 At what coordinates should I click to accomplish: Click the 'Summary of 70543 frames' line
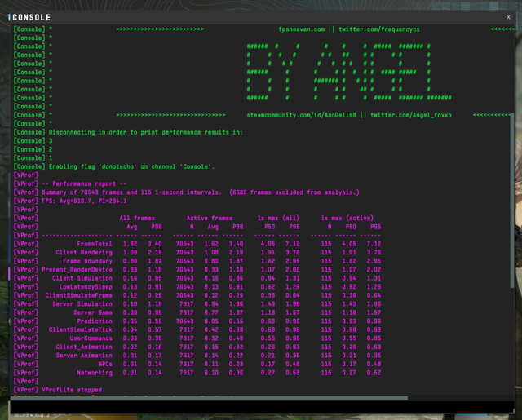pos(163,192)
